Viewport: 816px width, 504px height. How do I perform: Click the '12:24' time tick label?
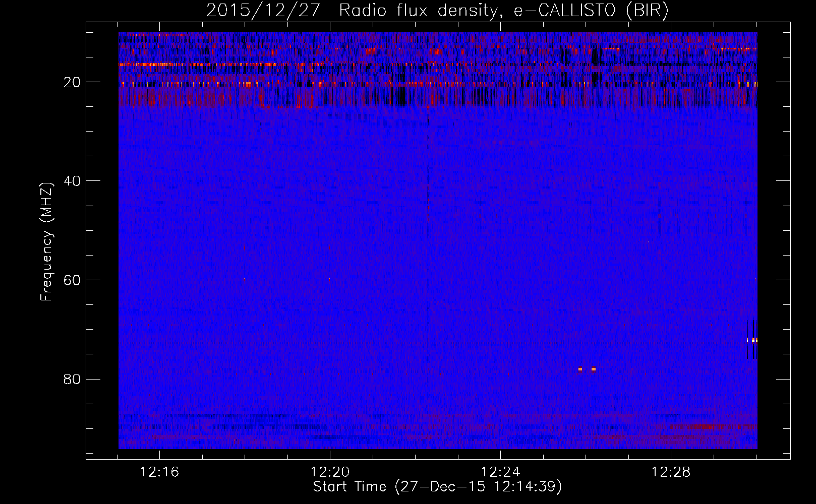(501, 472)
